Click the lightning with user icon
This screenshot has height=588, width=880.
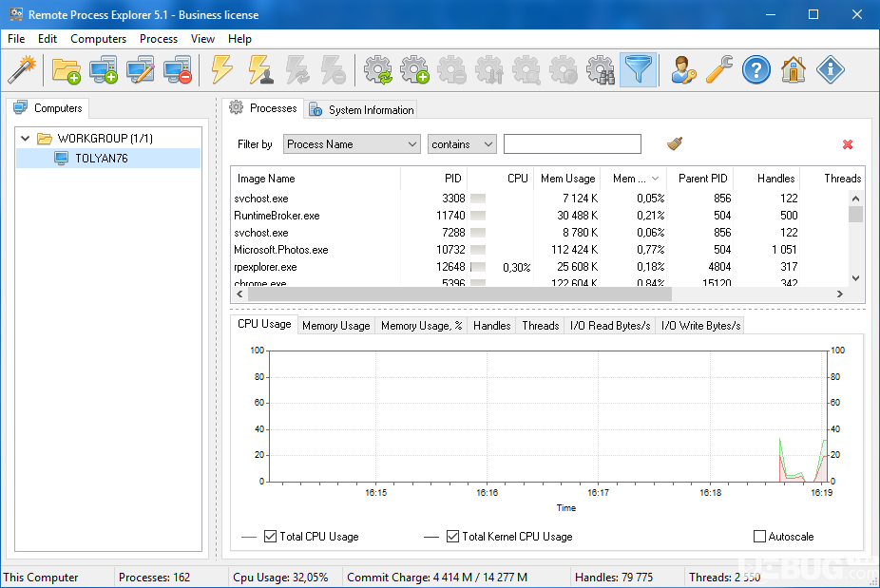click(260, 70)
